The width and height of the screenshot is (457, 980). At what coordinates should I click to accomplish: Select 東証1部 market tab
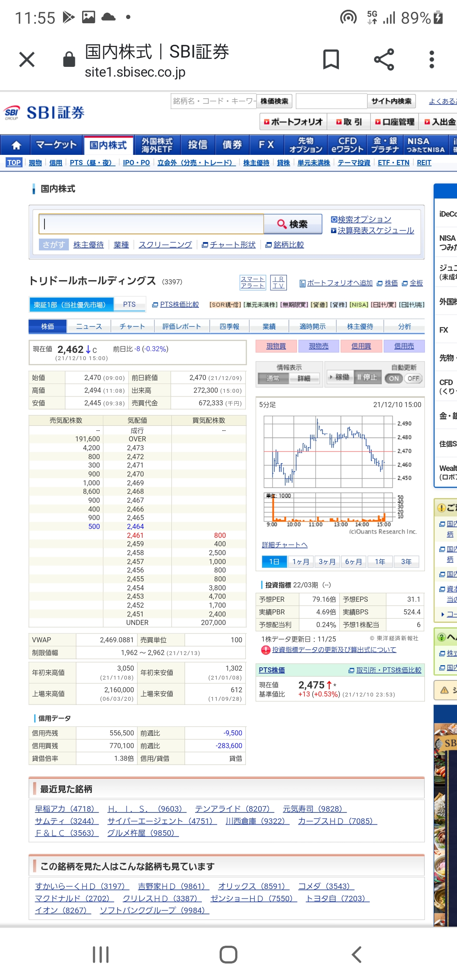click(72, 305)
